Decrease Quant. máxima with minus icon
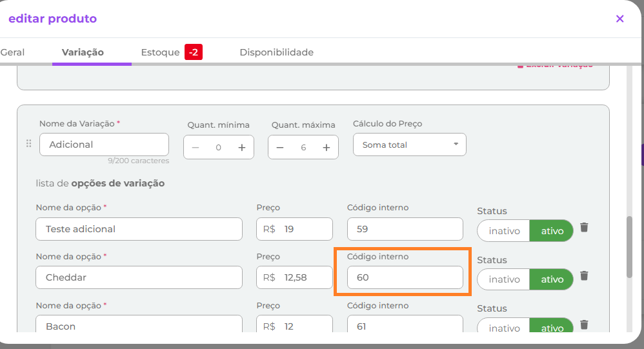Viewport: 644px width, 349px height. (280, 148)
